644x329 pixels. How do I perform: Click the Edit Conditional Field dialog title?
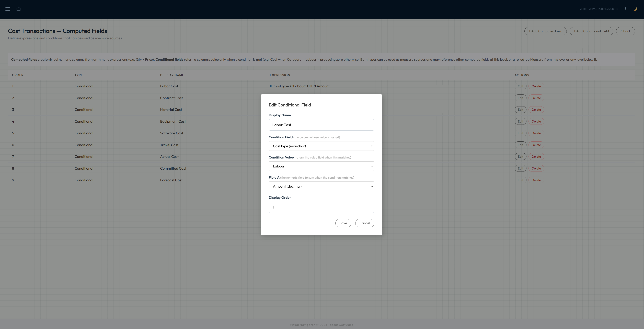point(290,105)
